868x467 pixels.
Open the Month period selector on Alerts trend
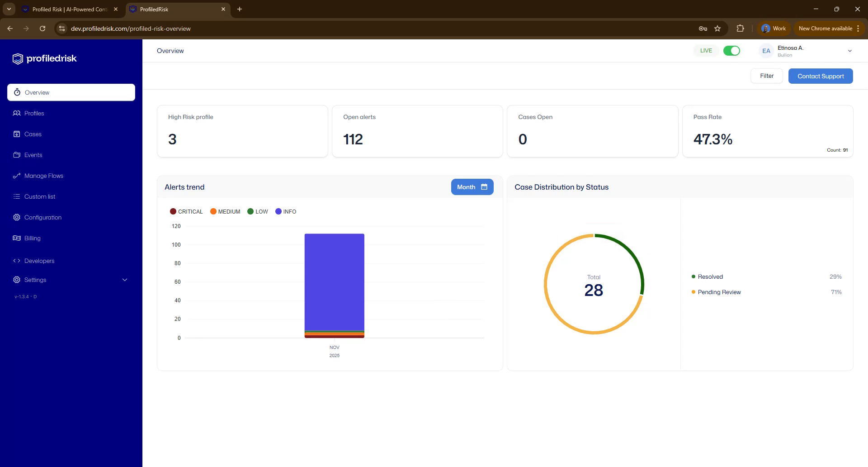[x=472, y=186]
